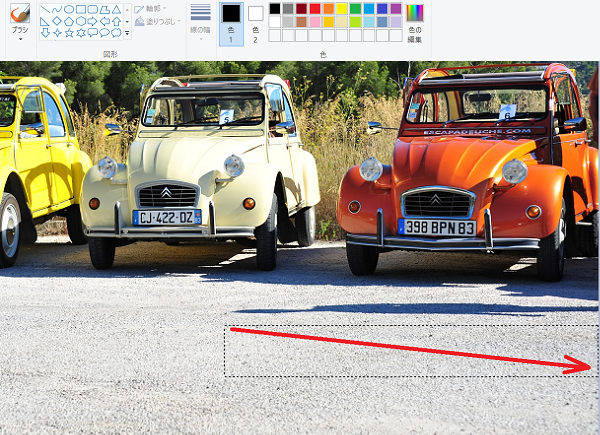Screen dimensions: 600x435
Task: Select the Rounded rectangular callout shape
Action: pyautogui.click(x=92, y=33)
